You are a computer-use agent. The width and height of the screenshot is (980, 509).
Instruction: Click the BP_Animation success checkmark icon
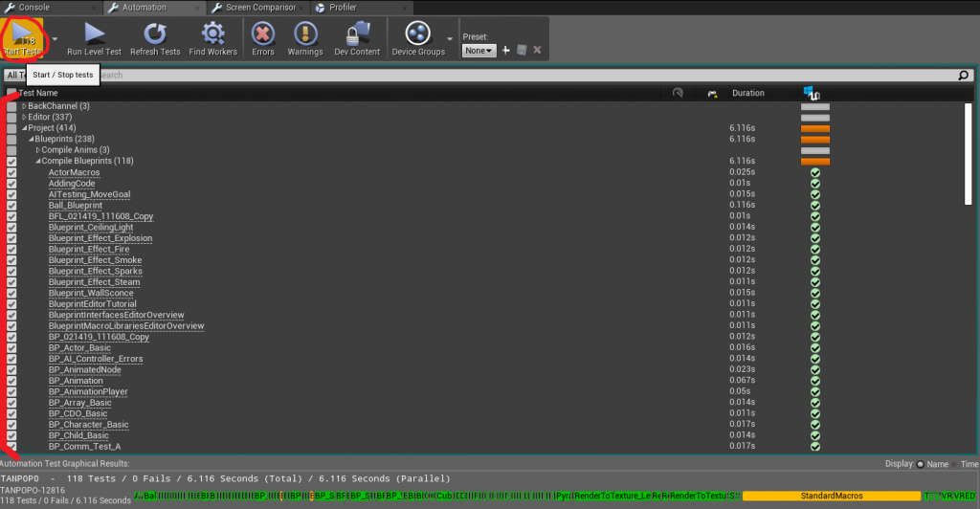point(815,381)
